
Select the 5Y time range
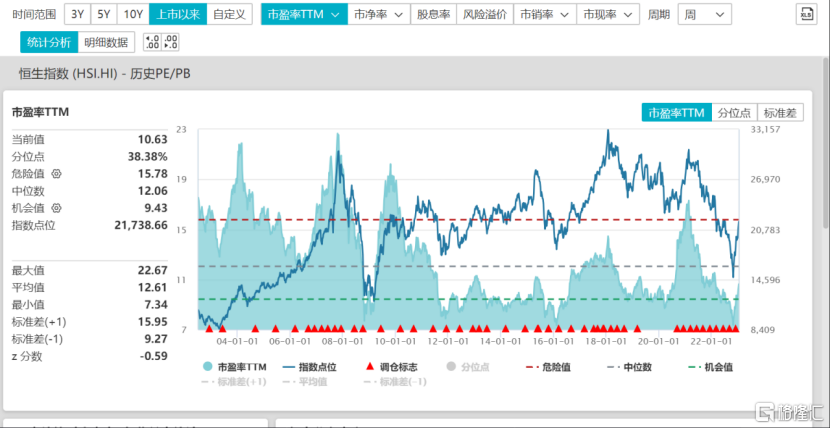coord(104,14)
